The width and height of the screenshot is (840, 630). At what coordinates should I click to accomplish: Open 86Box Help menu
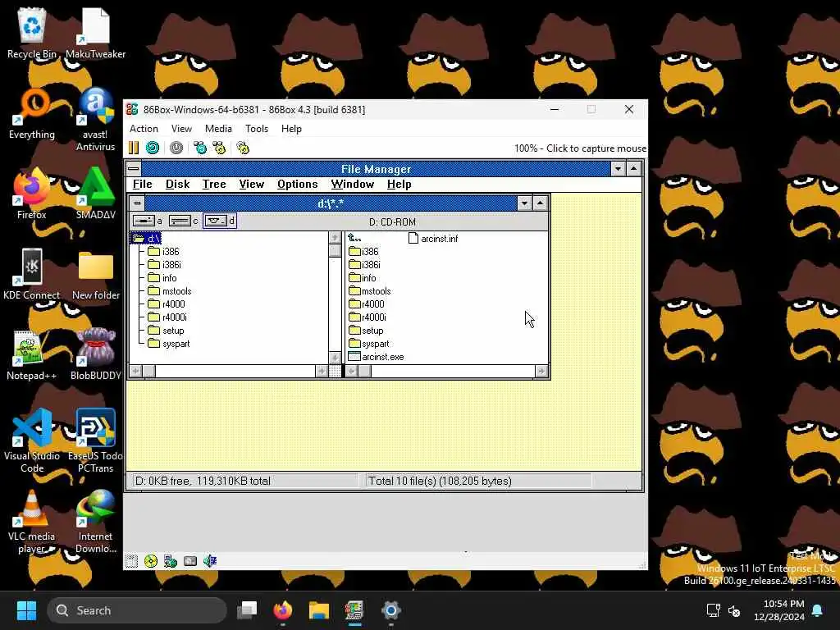(x=291, y=129)
